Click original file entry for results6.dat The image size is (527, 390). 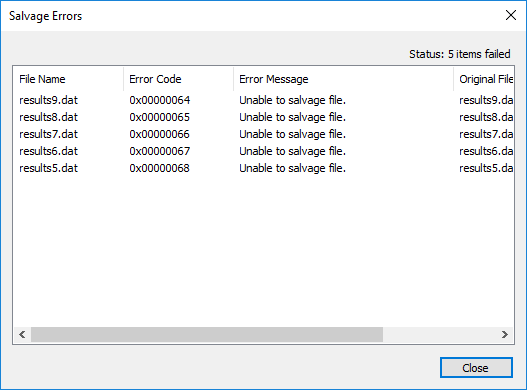click(x=486, y=151)
